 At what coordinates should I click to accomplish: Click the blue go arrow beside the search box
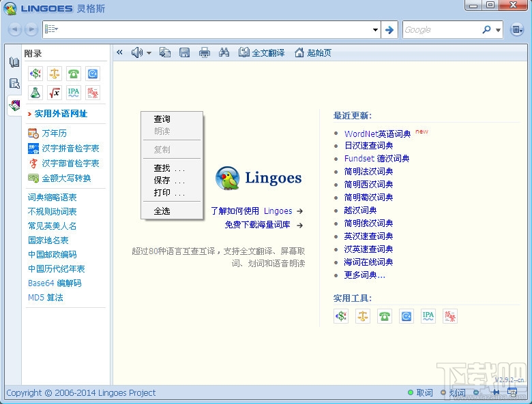click(389, 30)
